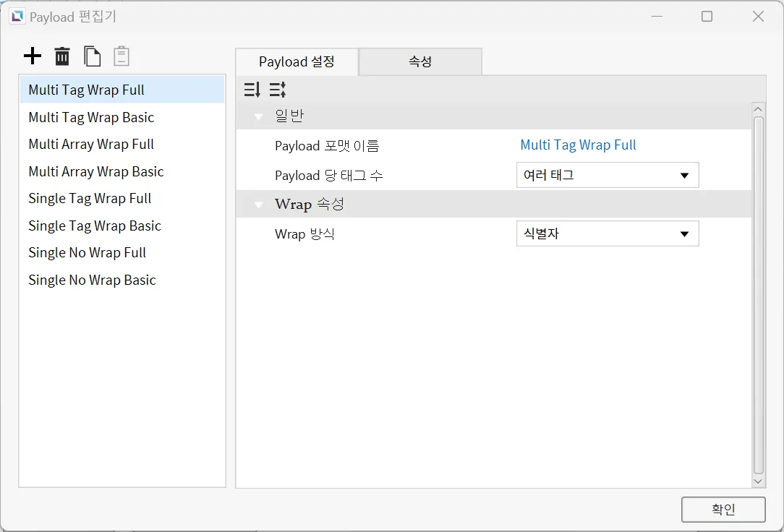Collapse the 일반 section
This screenshot has height=532, width=784.
(258, 116)
